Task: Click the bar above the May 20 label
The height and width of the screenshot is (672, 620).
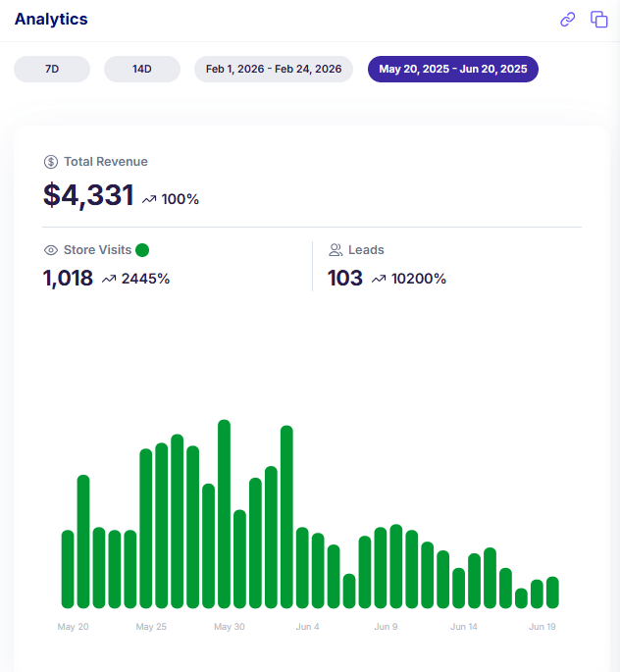Action: [68, 569]
